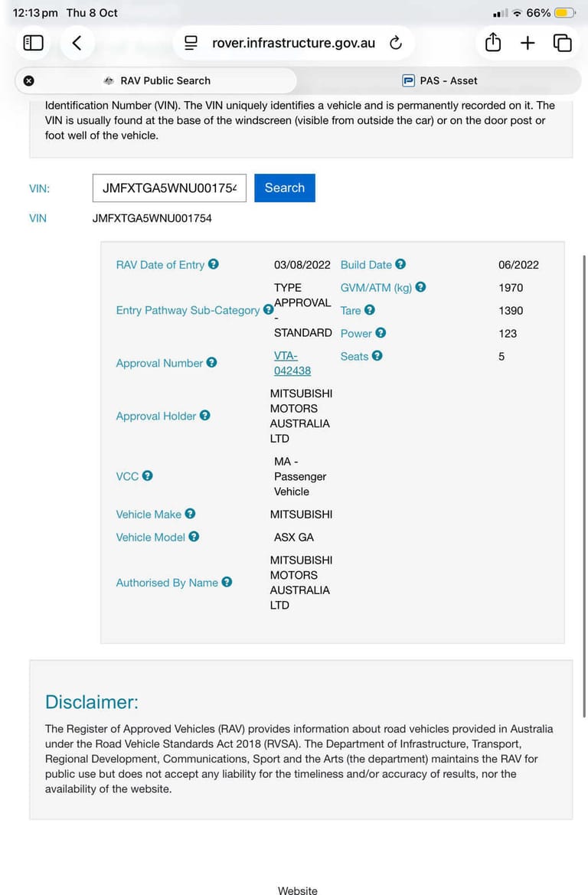Select the GVM/ATM value 1970
The height and width of the screenshot is (895, 588).
[511, 288]
